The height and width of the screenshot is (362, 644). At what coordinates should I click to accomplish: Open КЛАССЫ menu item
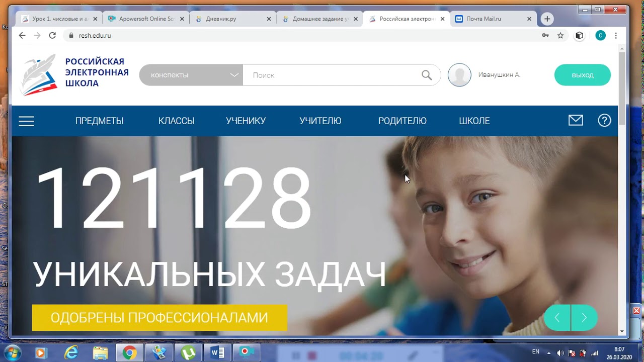(x=176, y=121)
